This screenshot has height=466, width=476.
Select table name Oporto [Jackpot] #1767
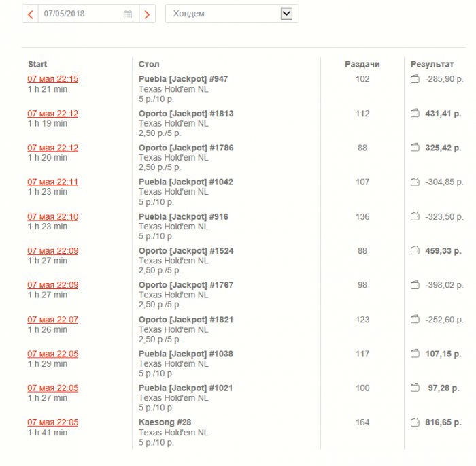[x=186, y=285]
